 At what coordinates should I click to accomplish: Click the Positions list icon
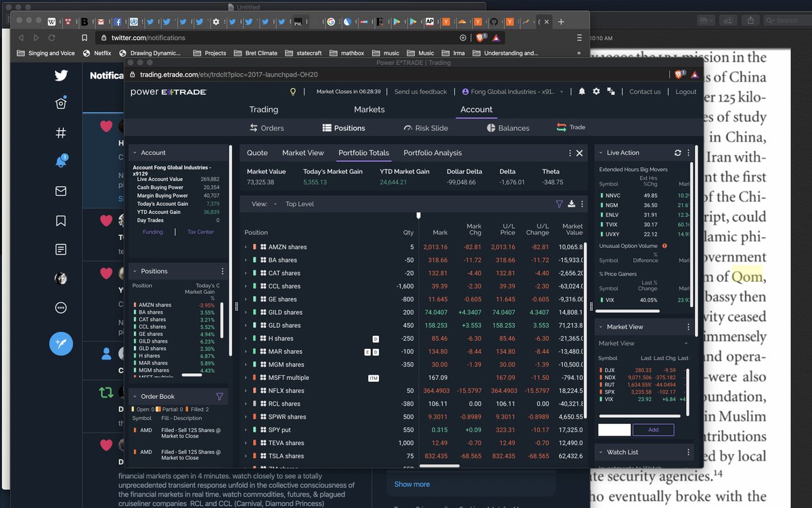[x=327, y=127]
